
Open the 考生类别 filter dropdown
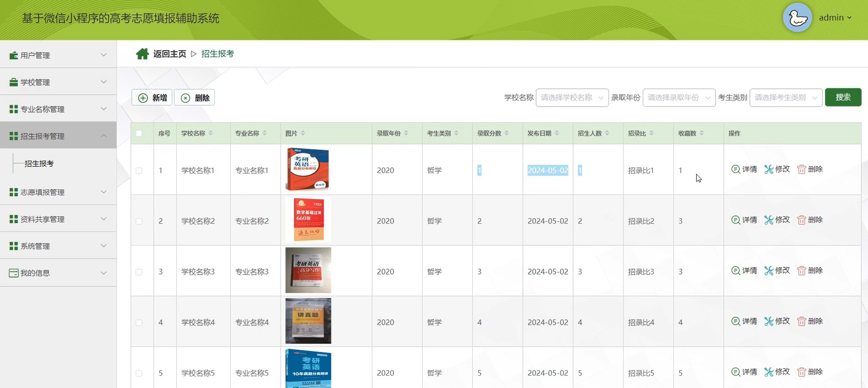click(786, 97)
